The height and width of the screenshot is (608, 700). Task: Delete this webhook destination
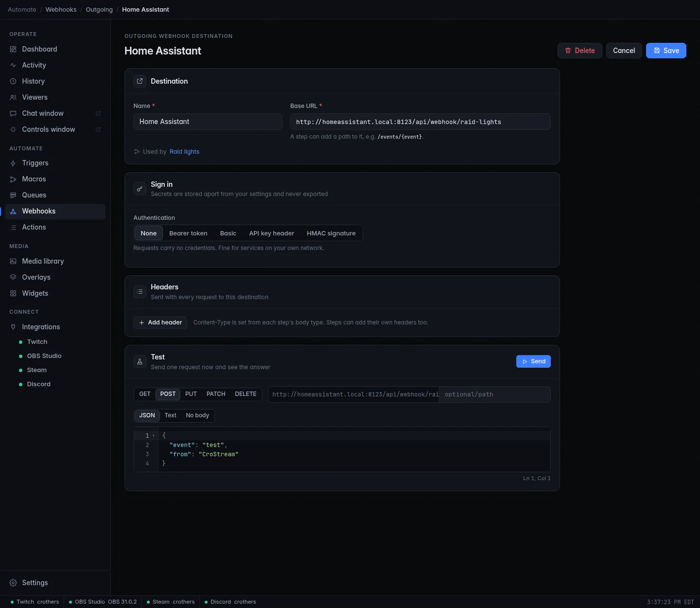point(580,51)
